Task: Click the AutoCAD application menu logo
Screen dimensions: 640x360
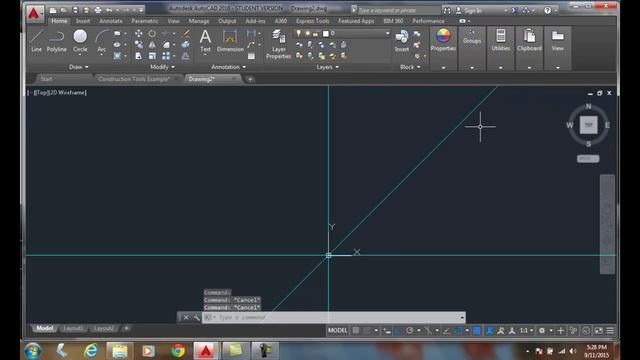Action: coord(34,13)
